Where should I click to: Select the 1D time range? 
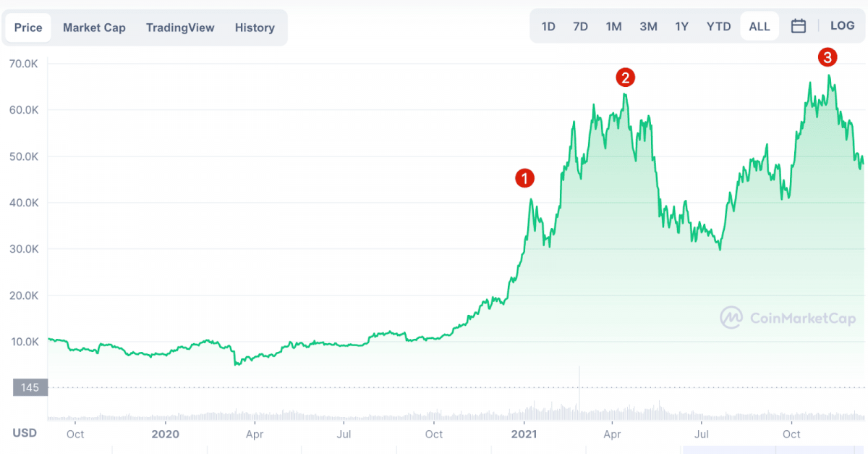pos(548,27)
